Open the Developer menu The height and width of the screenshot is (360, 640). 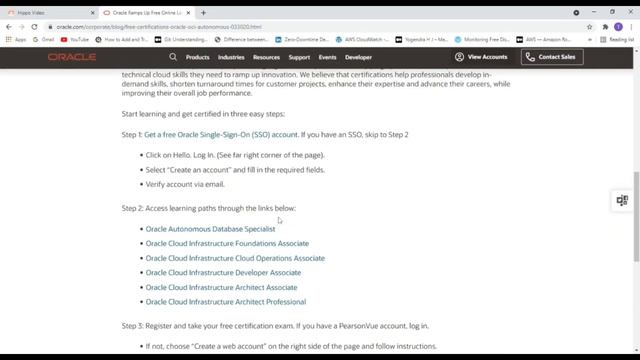358,58
